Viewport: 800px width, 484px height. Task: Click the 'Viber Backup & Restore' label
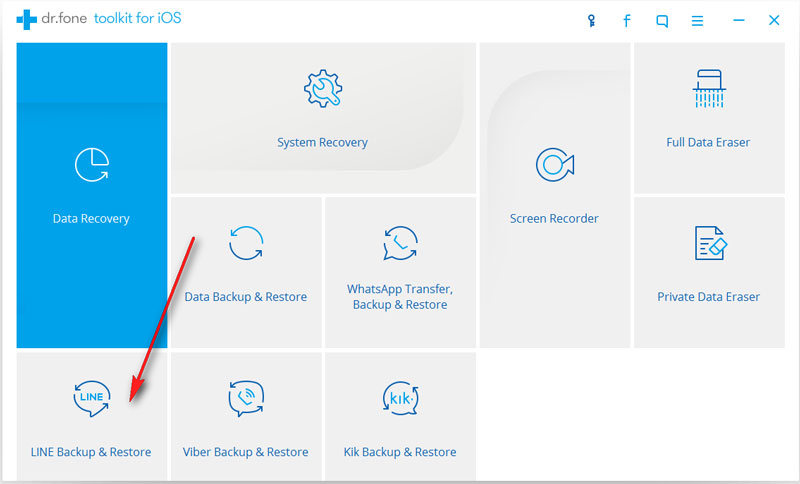[x=245, y=452]
